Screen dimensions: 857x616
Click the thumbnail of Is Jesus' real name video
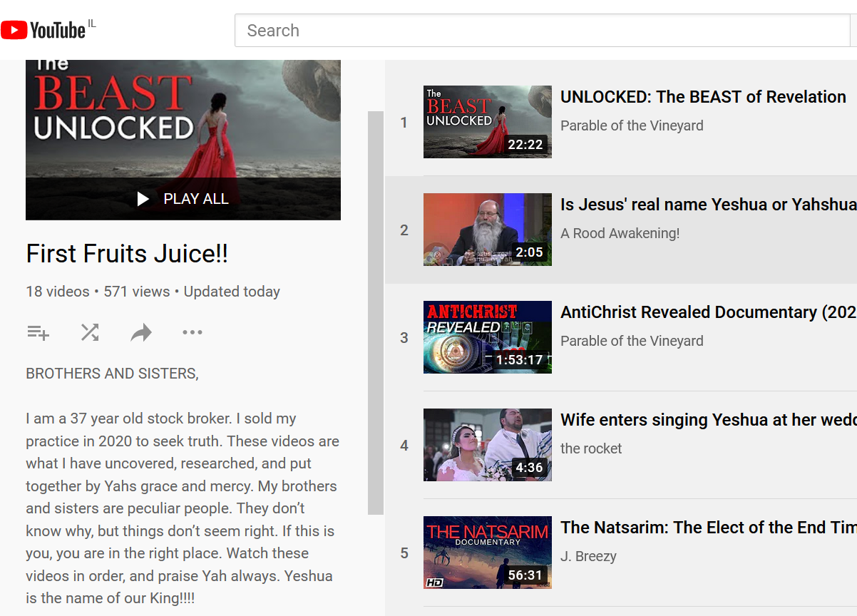[487, 230]
